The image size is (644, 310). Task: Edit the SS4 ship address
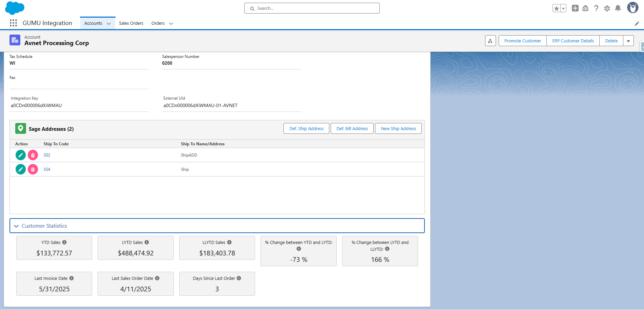click(21, 169)
